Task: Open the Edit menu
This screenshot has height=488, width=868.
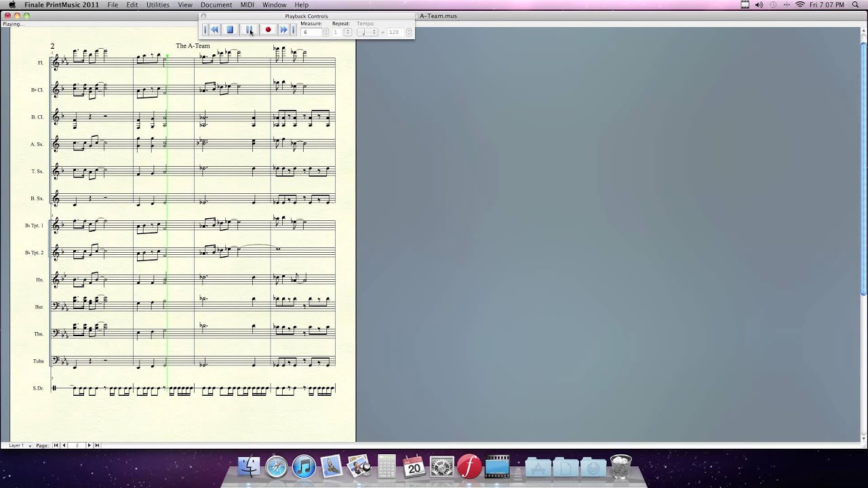Action: (x=132, y=5)
